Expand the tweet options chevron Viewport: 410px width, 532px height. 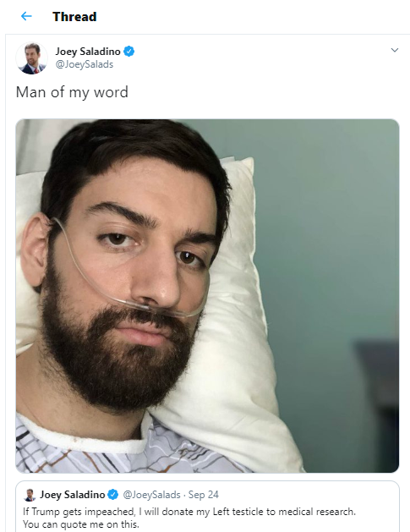395,50
